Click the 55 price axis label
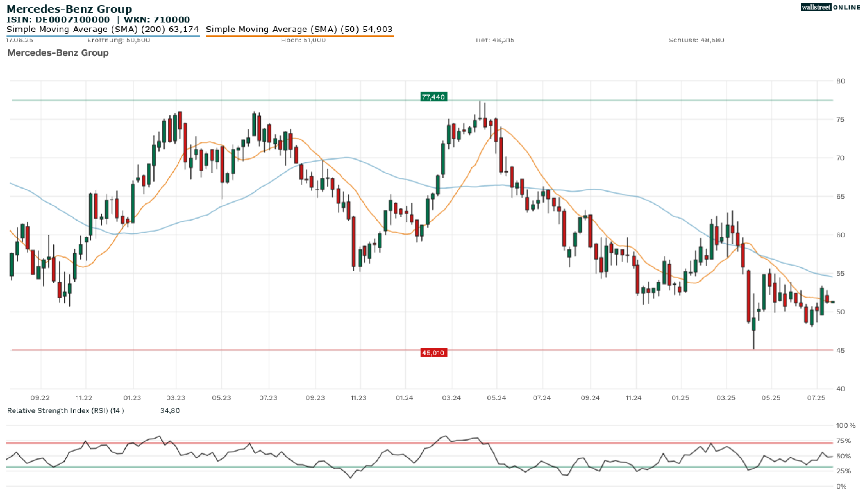 [840, 274]
